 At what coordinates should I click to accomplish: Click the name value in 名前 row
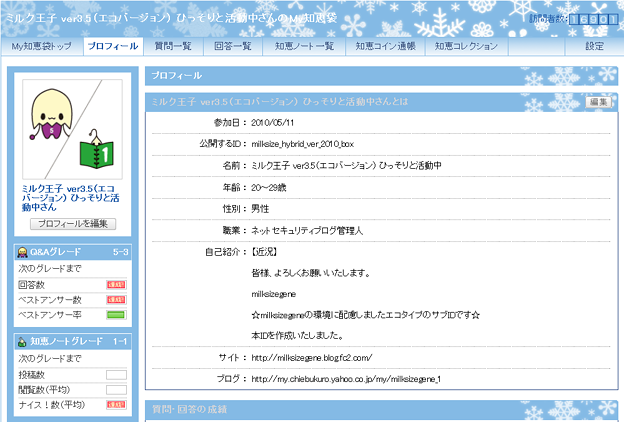point(346,166)
